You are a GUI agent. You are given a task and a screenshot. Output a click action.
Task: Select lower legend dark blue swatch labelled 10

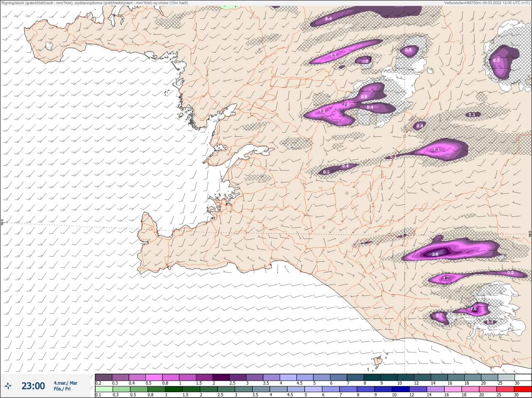[x=401, y=389]
